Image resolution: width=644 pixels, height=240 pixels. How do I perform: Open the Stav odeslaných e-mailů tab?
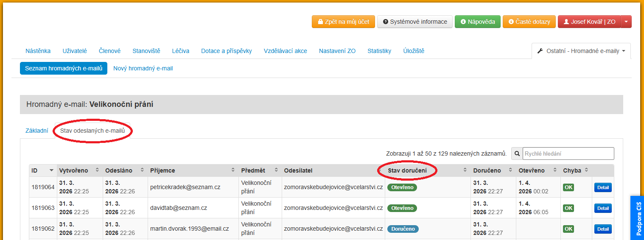(x=92, y=131)
